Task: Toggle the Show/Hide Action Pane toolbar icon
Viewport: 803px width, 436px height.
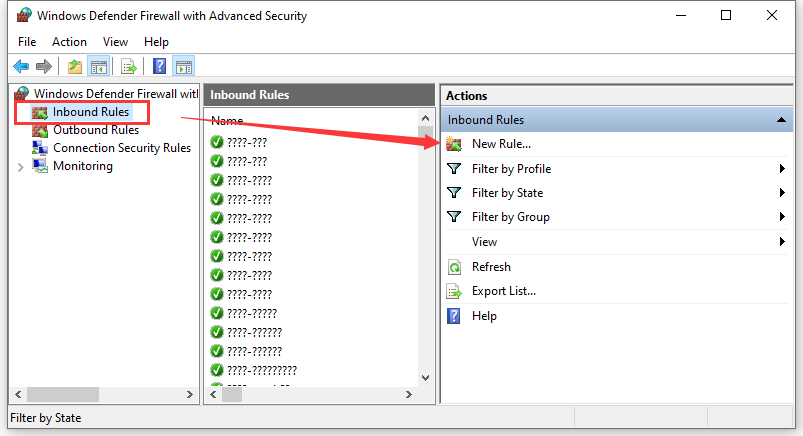Action: (x=183, y=67)
